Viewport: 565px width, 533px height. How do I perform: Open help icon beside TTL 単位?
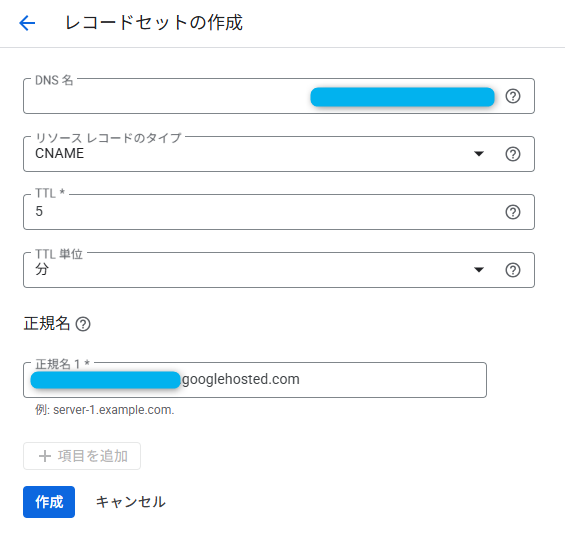(512, 270)
